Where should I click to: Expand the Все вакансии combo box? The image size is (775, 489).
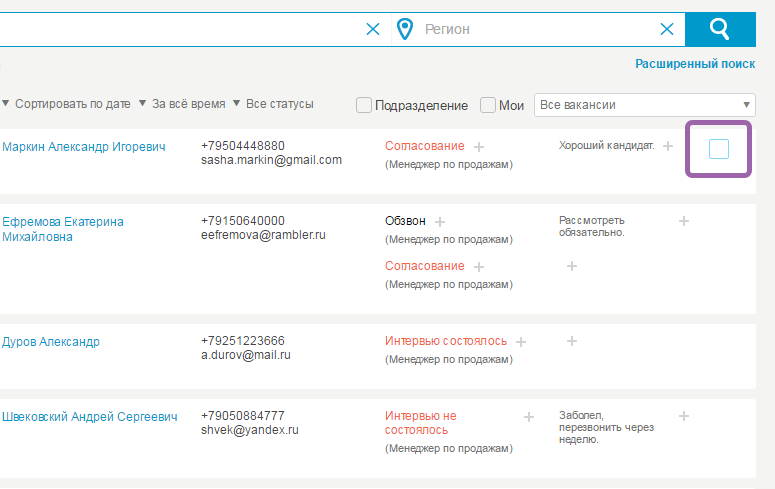(x=645, y=105)
